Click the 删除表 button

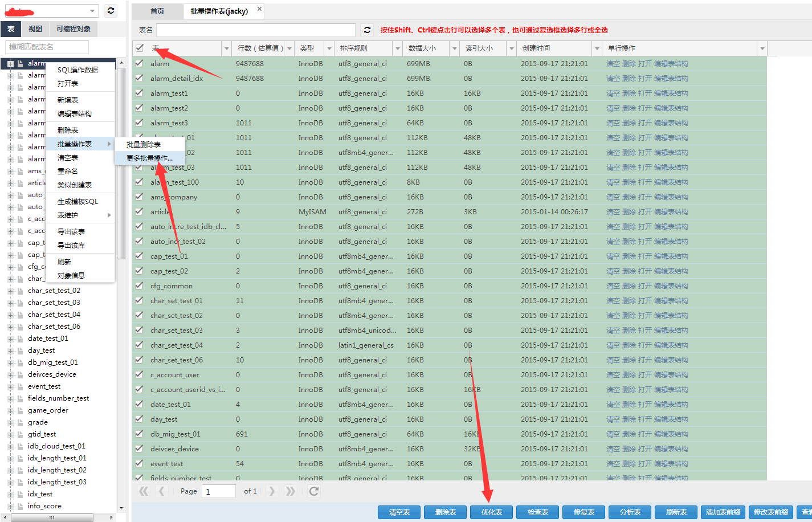445,512
